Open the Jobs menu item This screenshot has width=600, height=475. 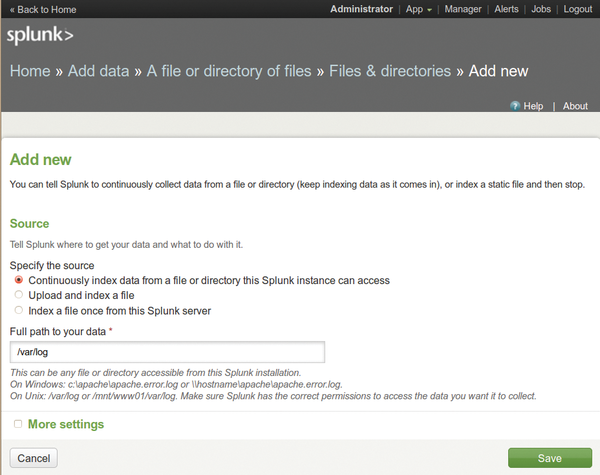coord(541,9)
